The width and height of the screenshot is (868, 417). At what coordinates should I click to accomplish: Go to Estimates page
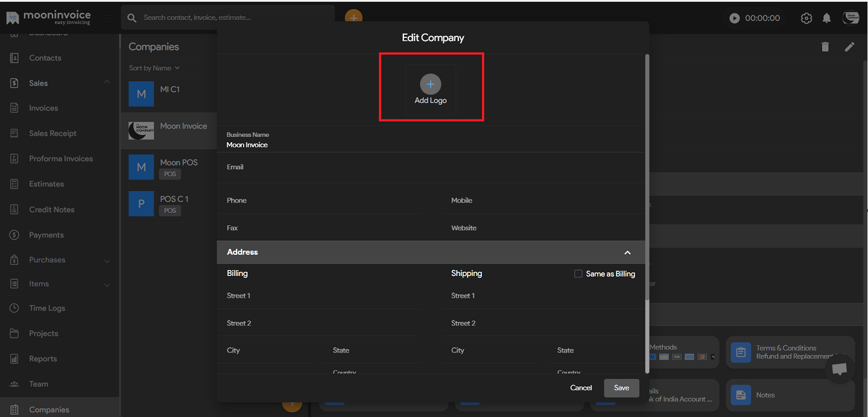[x=46, y=184]
